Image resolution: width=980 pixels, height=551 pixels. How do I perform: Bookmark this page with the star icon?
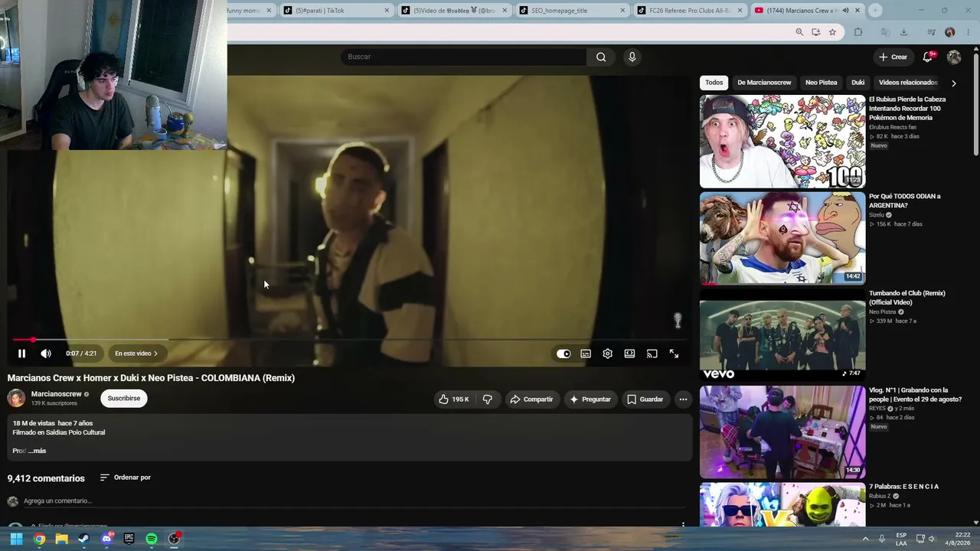point(832,32)
